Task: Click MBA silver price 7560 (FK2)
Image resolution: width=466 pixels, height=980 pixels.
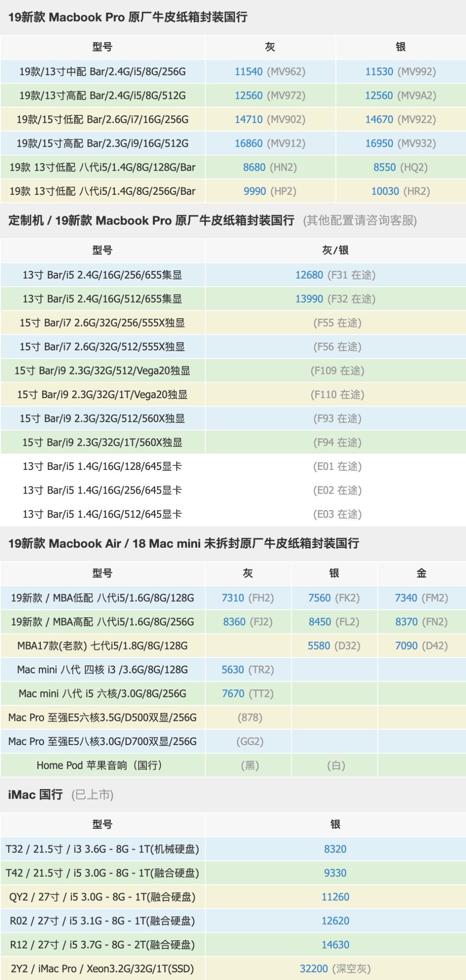Action: [334, 598]
